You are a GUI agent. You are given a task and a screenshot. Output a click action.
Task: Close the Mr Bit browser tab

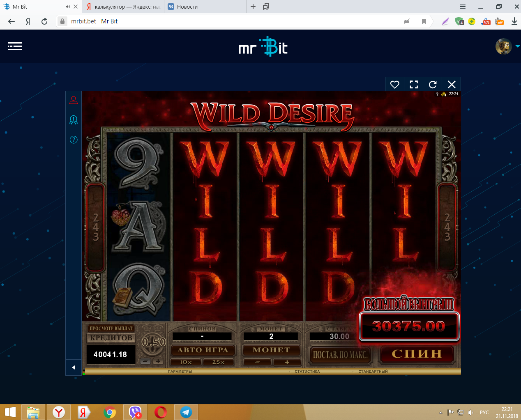click(76, 7)
